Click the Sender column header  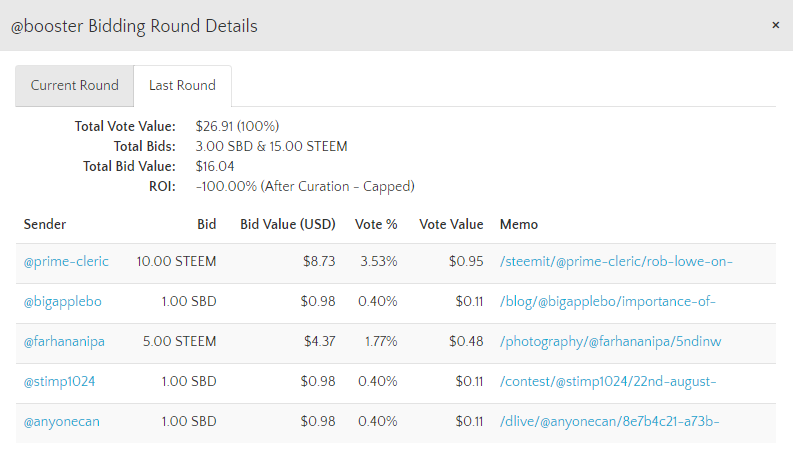(45, 224)
